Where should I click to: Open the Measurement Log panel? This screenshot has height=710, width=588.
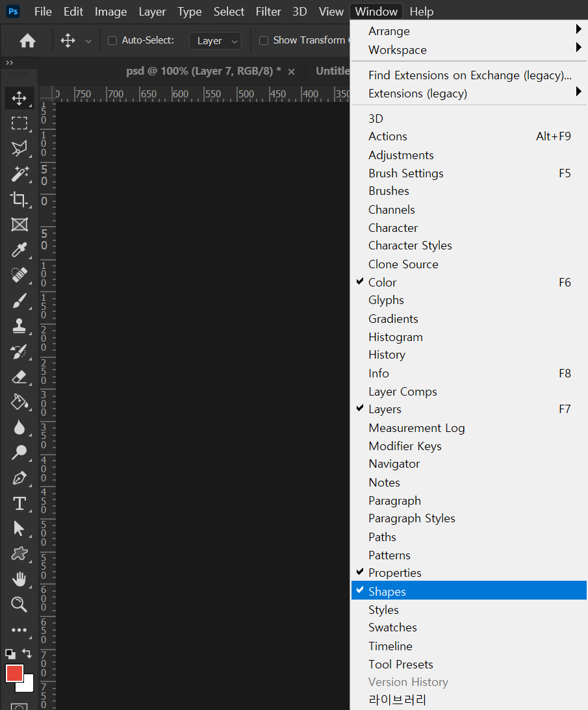(469, 428)
